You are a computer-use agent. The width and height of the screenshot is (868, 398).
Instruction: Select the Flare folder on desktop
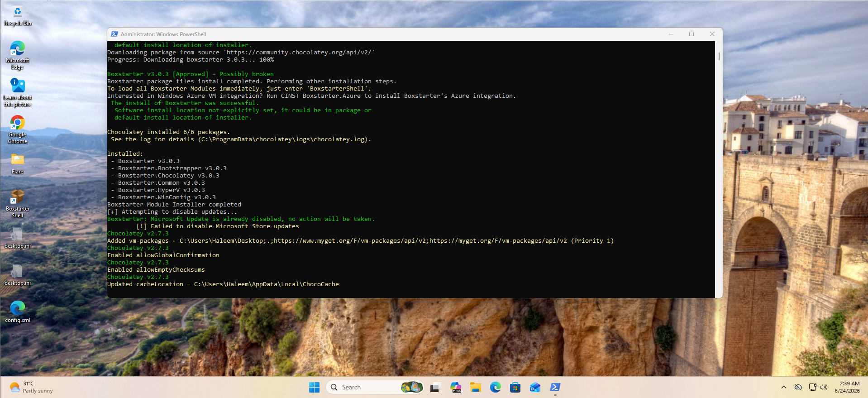pyautogui.click(x=18, y=163)
